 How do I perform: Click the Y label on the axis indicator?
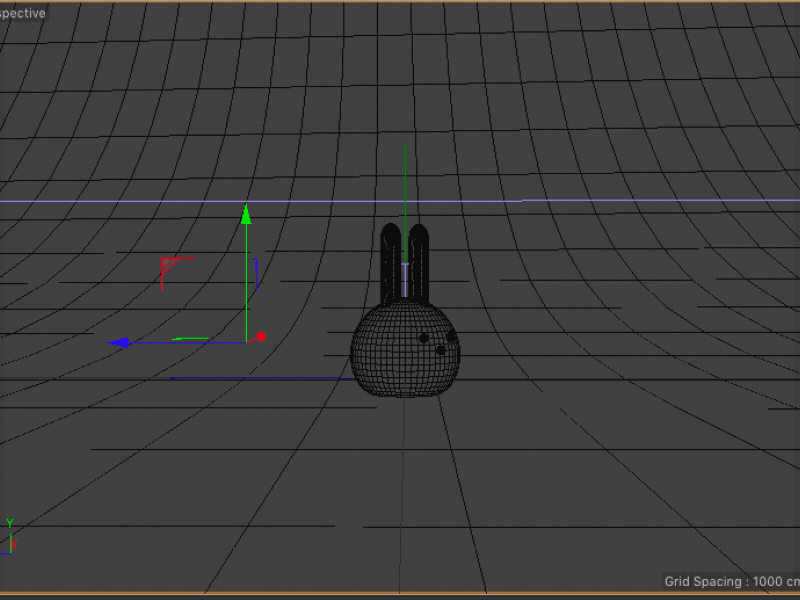9,521
